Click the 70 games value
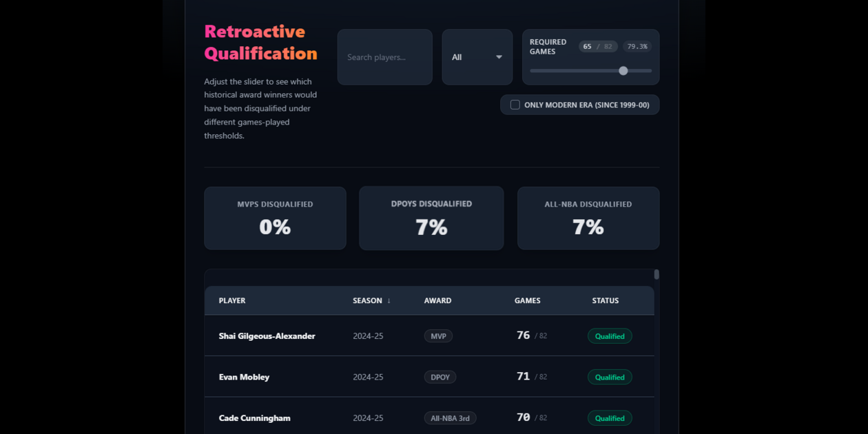 [523, 417]
